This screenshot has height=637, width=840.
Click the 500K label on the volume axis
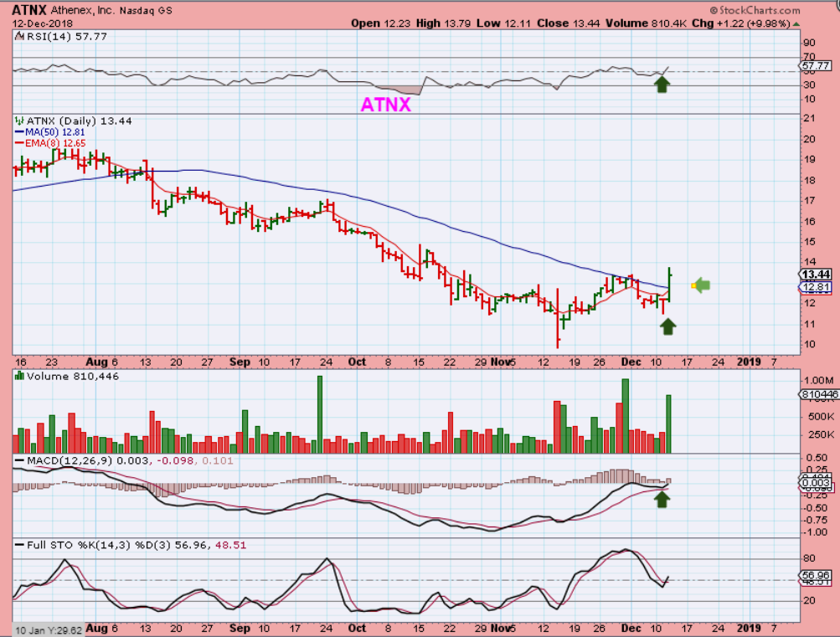coord(820,417)
